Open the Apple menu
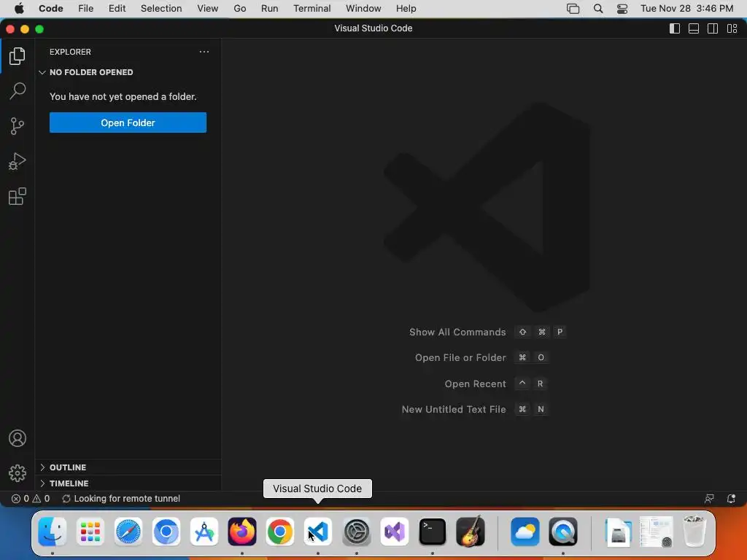This screenshot has height=560, width=747. tap(19, 9)
